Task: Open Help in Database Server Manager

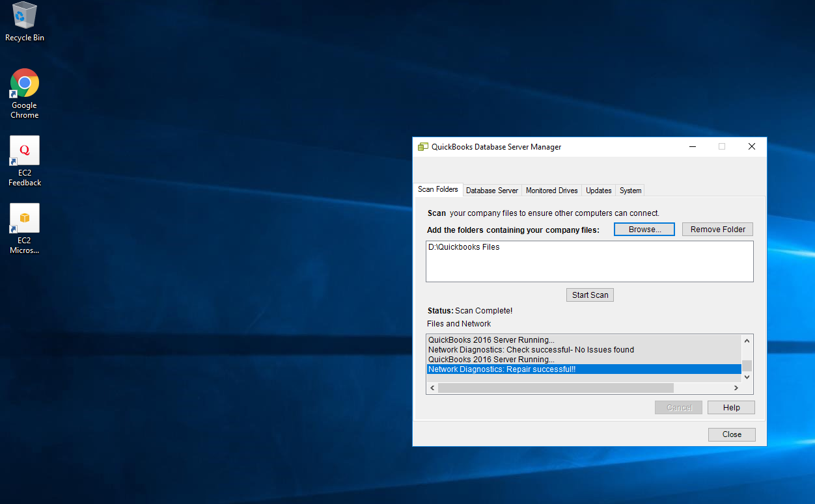Action: pyautogui.click(x=732, y=408)
